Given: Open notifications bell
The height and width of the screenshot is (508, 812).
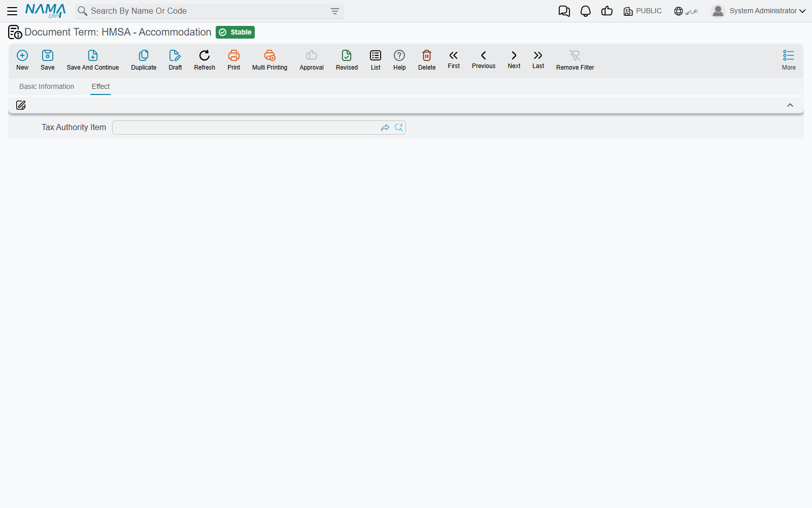Looking at the screenshot, I should point(586,11).
